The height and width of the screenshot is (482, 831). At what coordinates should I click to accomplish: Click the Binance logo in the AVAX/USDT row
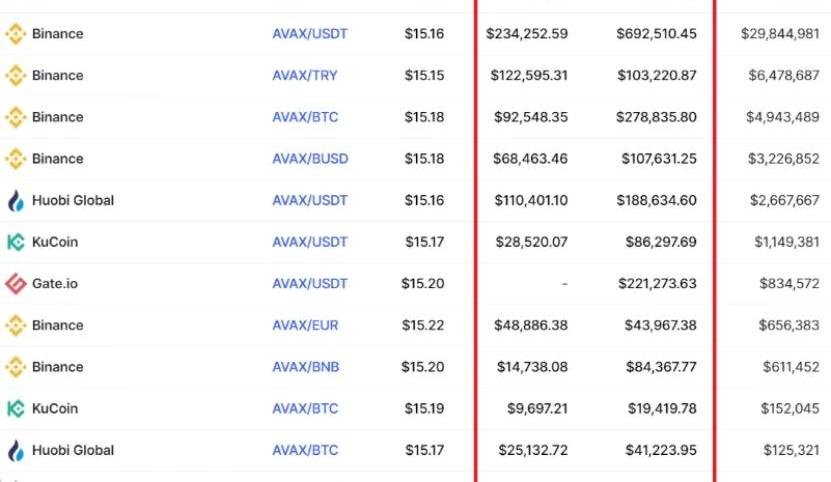(15, 34)
